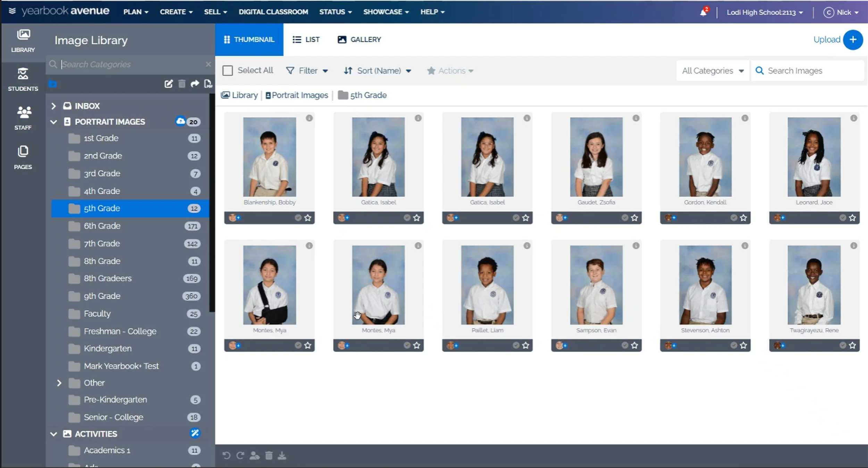Viewport: 868px width, 468px height.
Task: Click the notification bell icon
Action: click(x=703, y=12)
